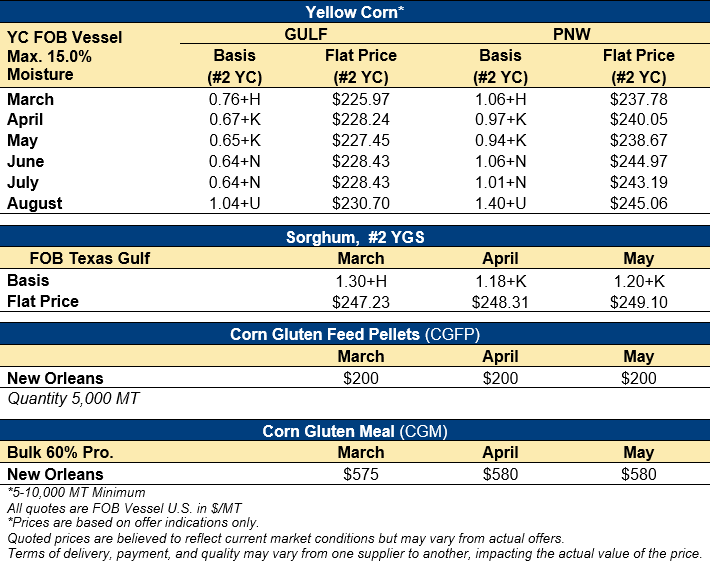Select the June PNW flat price $244.97
This screenshot has width=710, height=571.
[x=639, y=161]
